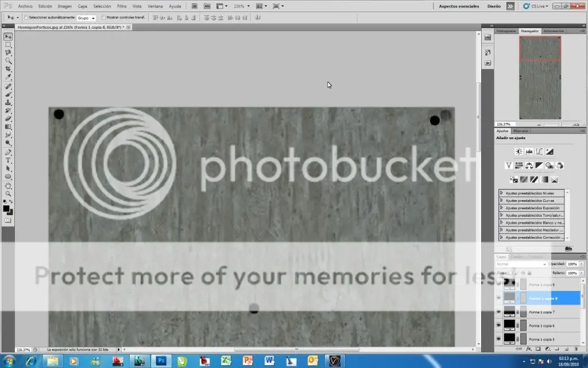The width and height of the screenshot is (588, 368).
Task: Expand Ajustes preestablecidos Blanco y negro
Action: (501, 223)
